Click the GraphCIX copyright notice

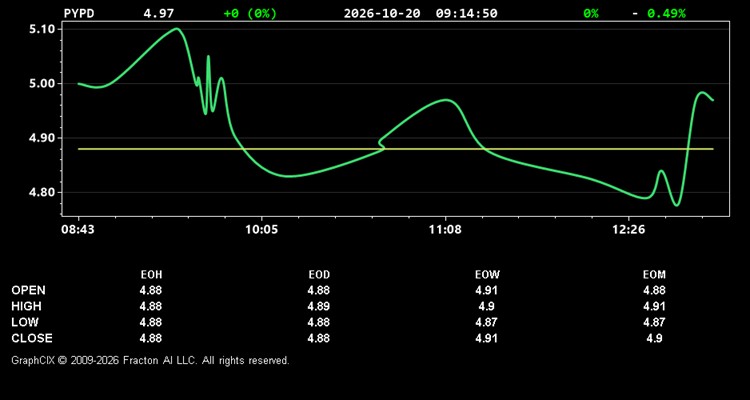(x=150, y=360)
